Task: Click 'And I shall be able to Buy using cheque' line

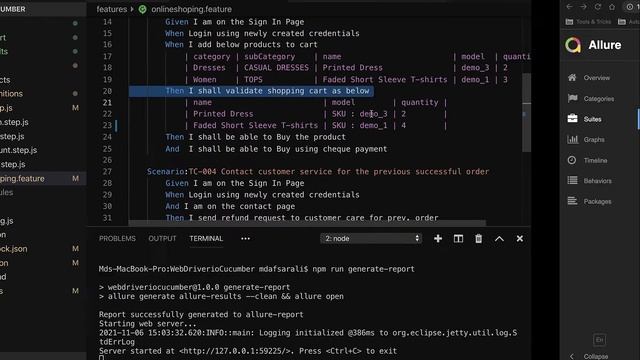Action: coord(276,149)
